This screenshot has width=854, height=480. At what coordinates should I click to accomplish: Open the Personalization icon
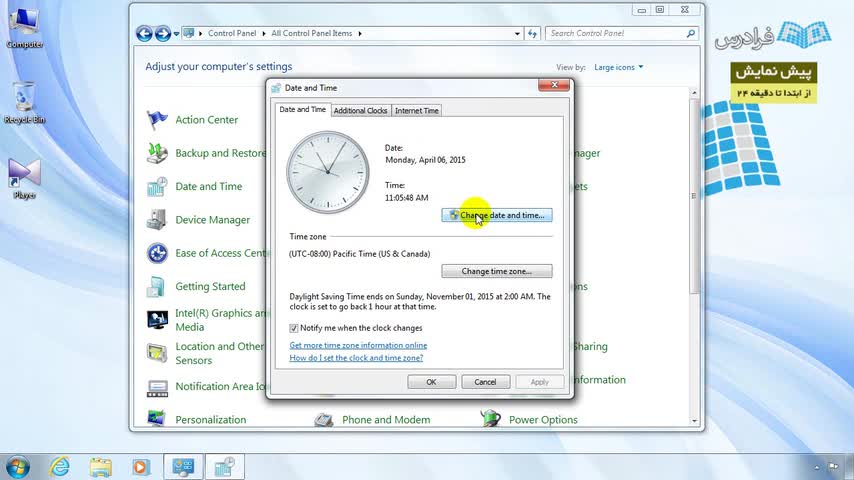click(x=157, y=419)
